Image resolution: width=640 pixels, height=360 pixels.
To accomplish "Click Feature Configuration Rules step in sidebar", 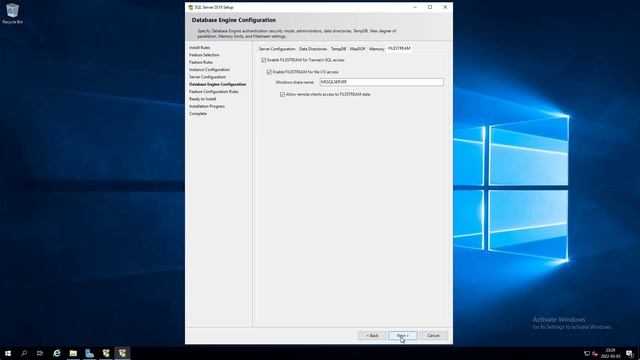I will [213, 92].
